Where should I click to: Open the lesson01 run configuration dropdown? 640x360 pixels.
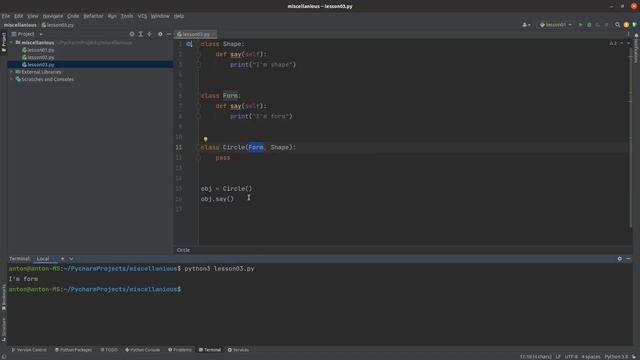(x=556, y=25)
